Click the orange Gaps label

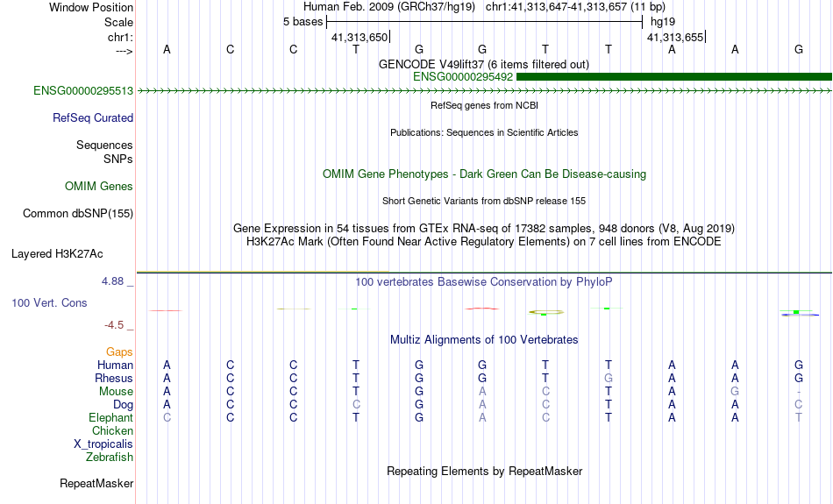(x=119, y=352)
